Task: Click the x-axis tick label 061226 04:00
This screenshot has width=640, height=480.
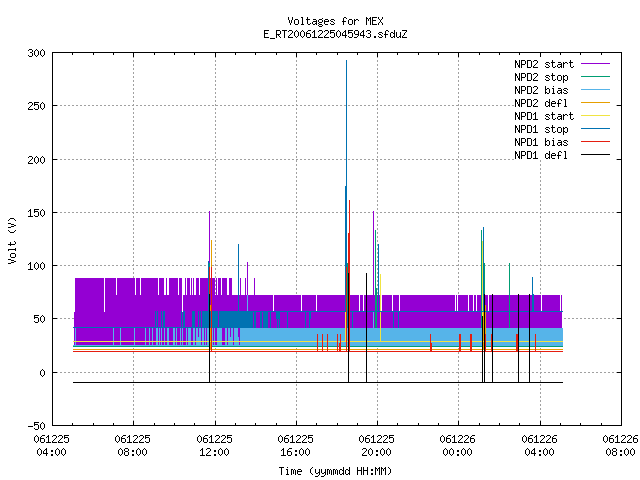Action: [539, 446]
